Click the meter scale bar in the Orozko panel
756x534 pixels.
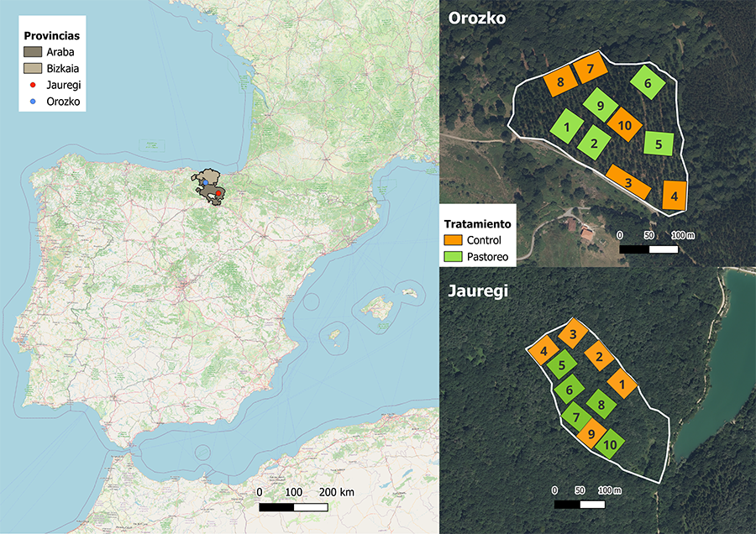(x=648, y=249)
